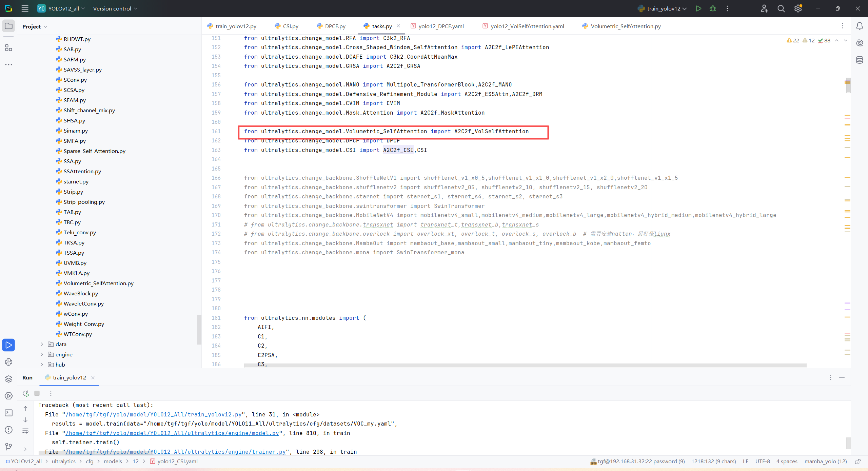Viewport: 868px width, 471px height.
Task: Toggle soft-wrap in Run console
Action: pyautogui.click(x=25, y=431)
